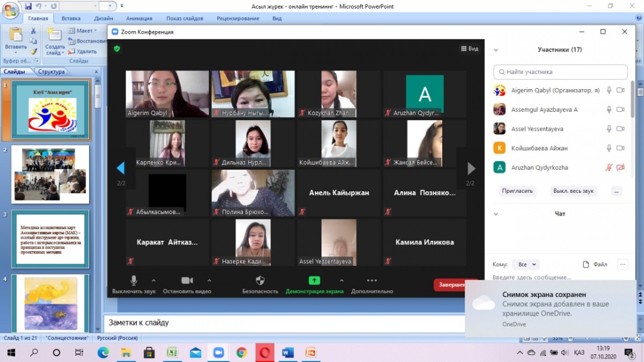Open the More options ellipsis in Zoom toolbar
The height and width of the screenshot is (362, 644).
click(x=372, y=280)
